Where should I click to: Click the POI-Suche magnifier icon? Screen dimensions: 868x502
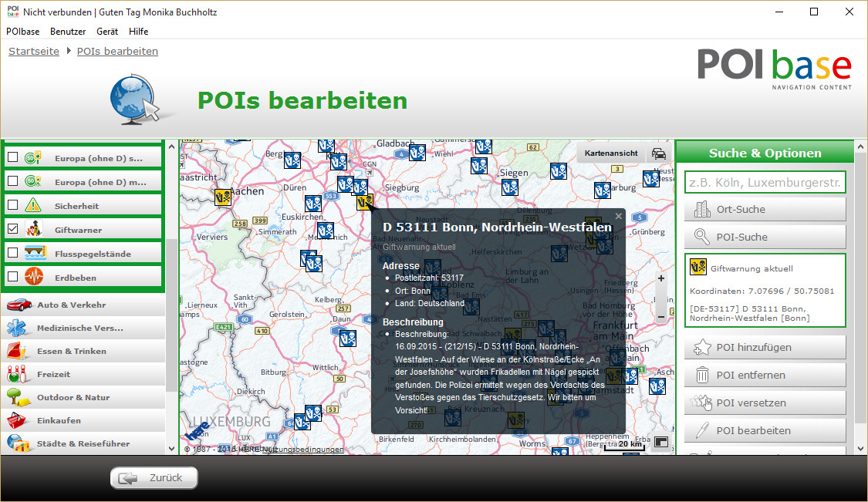point(702,237)
